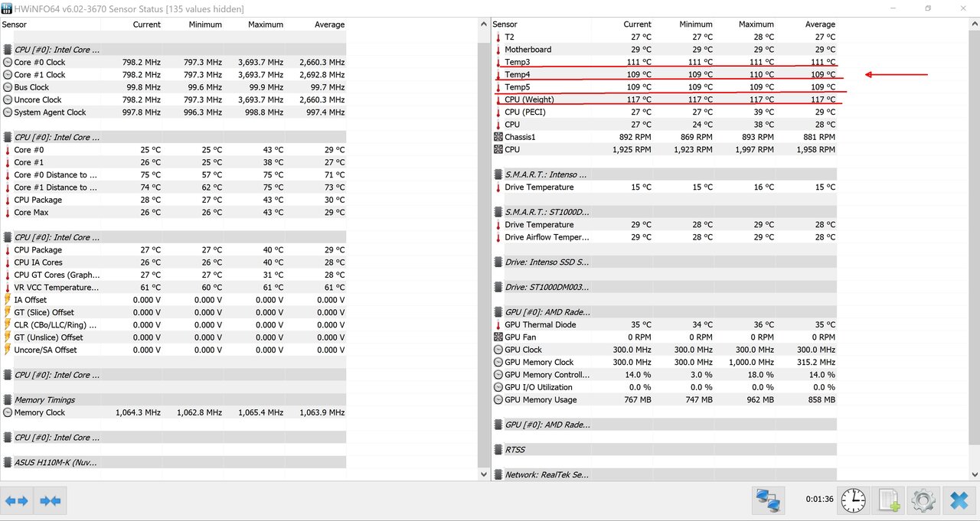Click the thermometer icon beside Core Max
The image size is (980, 521).
[x=8, y=213]
